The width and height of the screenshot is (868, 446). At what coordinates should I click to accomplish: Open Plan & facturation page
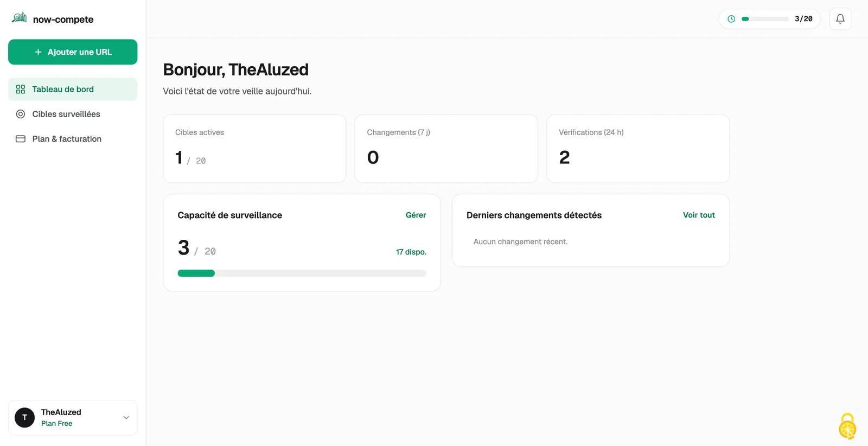pyautogui.click(x=73, y=139)
